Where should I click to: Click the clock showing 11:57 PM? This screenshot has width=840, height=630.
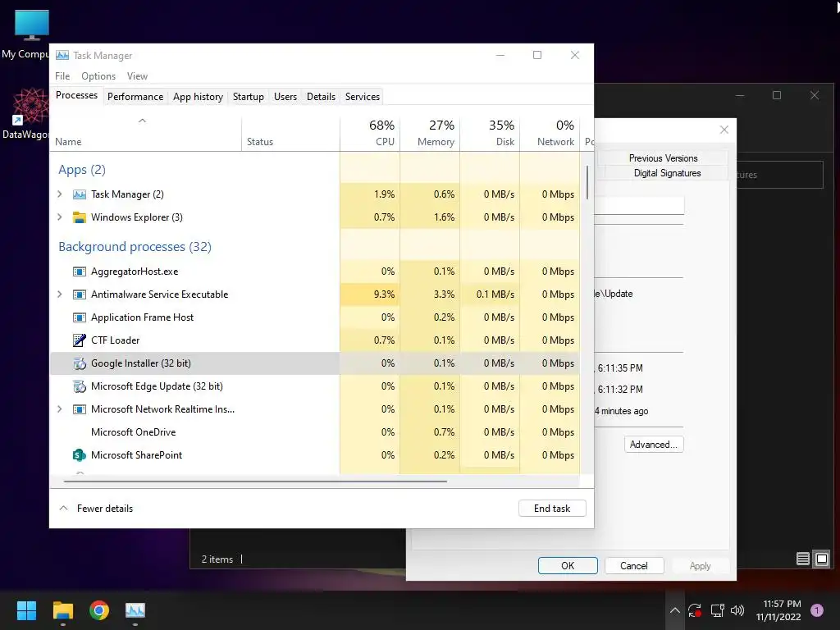pyautogui.click(x=782, y=604)
